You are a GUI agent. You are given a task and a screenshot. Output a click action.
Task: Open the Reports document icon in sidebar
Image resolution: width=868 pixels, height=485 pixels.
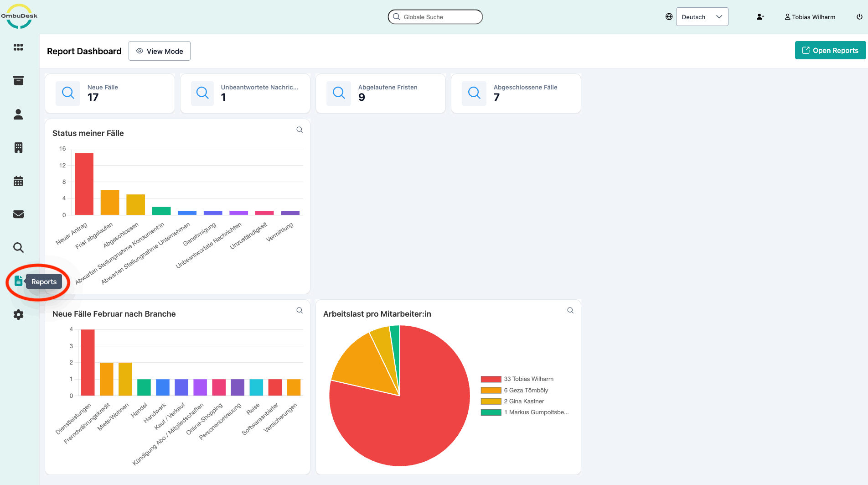click(18, 281)
